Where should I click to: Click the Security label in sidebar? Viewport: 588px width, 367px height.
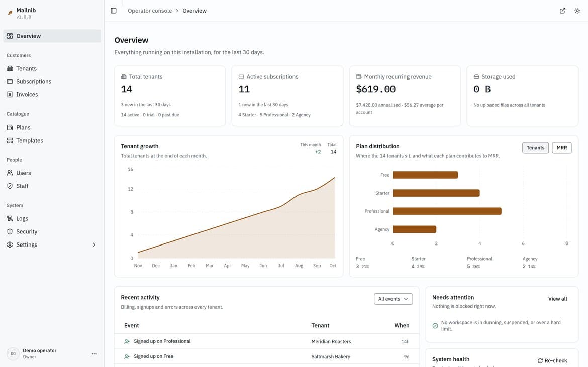(x=27, y=232)
